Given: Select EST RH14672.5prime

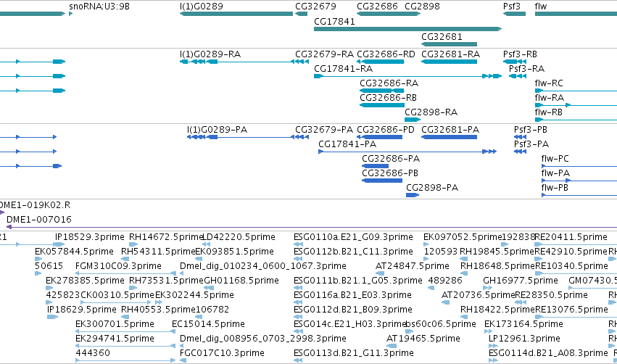Looking at the screenshot, I should pos(166,237).
